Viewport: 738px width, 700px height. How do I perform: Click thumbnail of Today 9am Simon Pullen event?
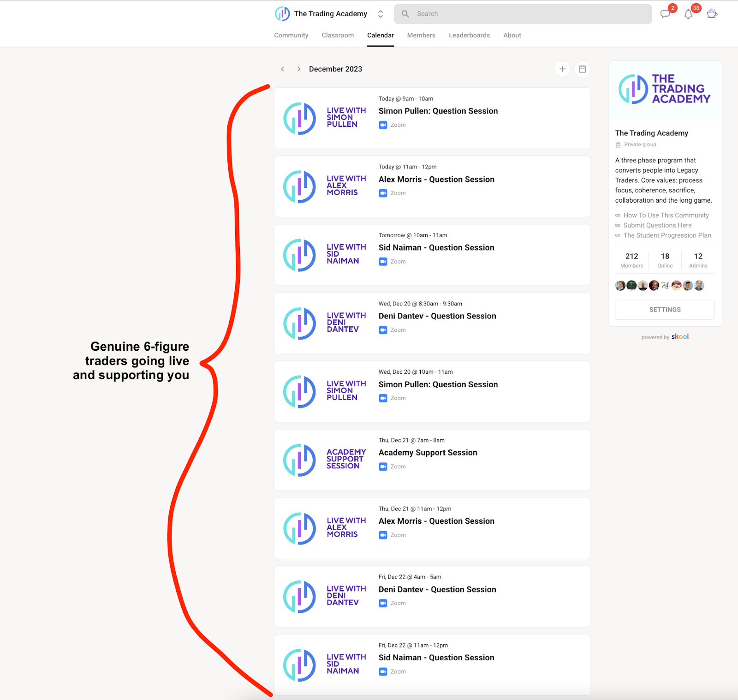click(325, 118)
